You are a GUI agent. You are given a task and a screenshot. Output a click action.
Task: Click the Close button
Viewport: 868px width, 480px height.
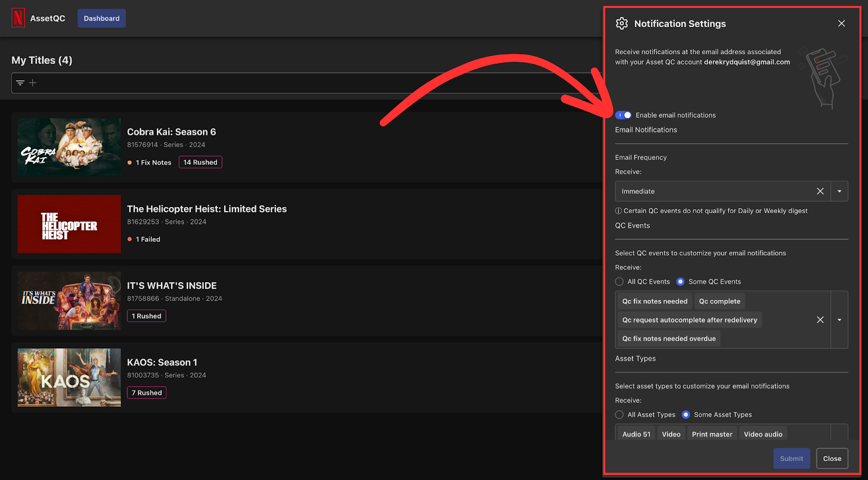[x=832, y=458]
